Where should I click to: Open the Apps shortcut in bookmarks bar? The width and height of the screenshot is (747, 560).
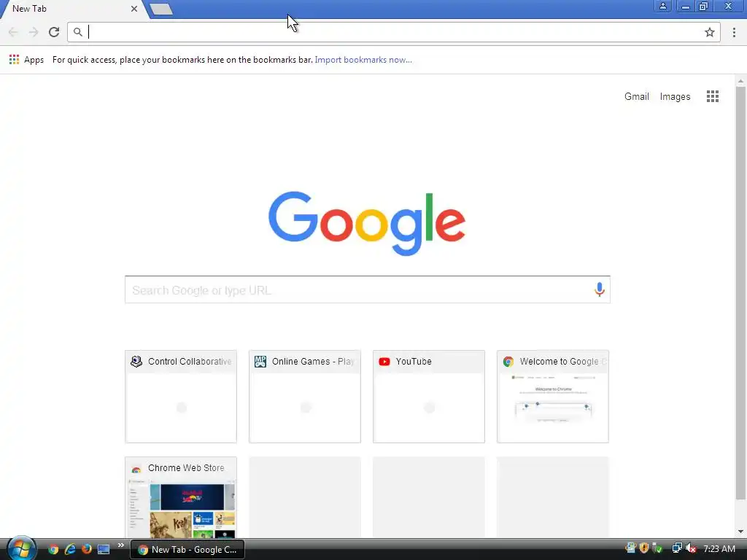click(27, 60)
